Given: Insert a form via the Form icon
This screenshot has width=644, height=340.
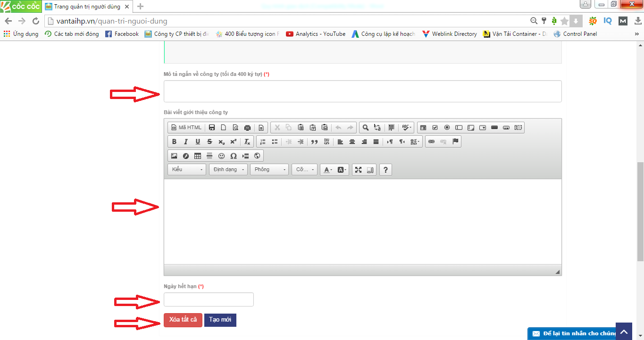Looking at the screenshot, I should click(x=423, y=128).
